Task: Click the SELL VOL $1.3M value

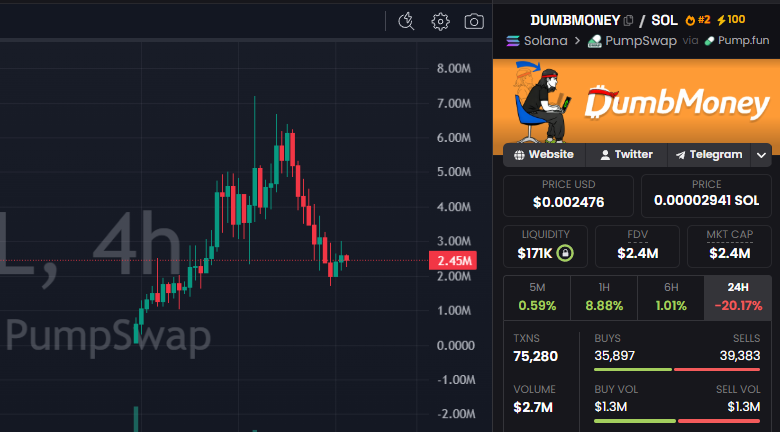Action: click(744, 407)
